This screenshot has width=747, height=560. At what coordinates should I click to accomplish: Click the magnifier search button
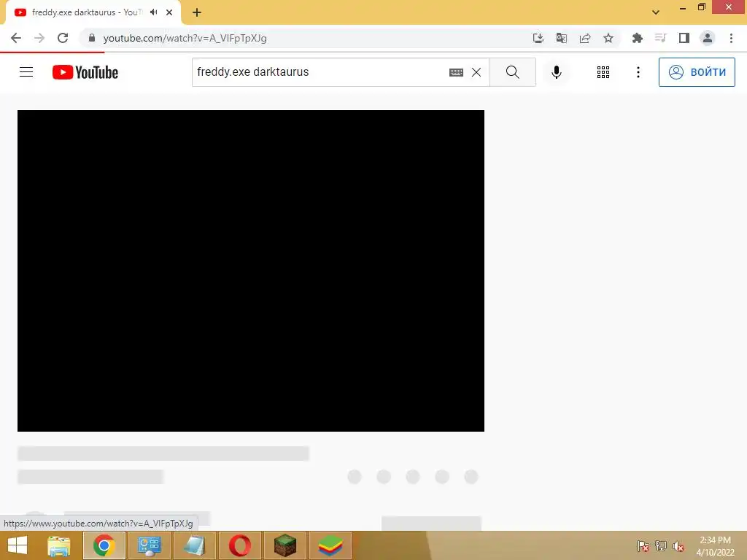tap(513, 72)
